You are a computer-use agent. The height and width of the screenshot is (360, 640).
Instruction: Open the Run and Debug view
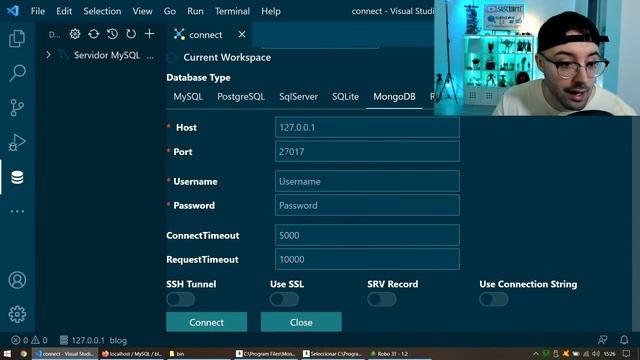coord(17,142)
